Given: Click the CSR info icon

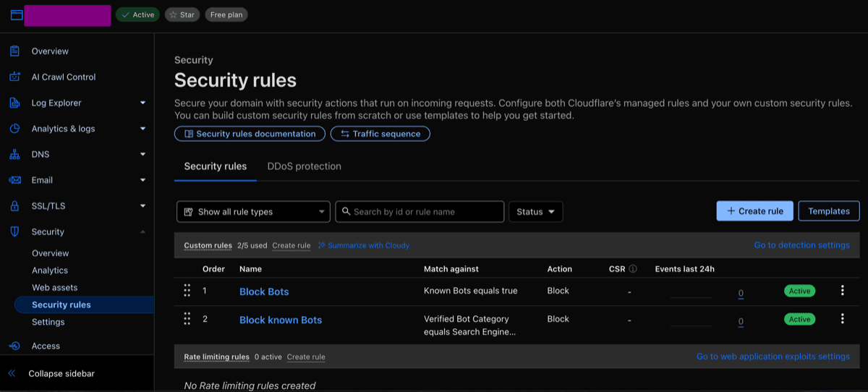Looking at the screenshot, I should click(x=633, y=269).
